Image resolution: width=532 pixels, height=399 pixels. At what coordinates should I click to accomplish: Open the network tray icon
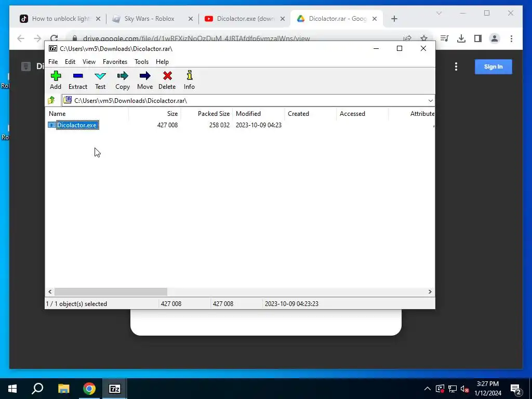453,389
